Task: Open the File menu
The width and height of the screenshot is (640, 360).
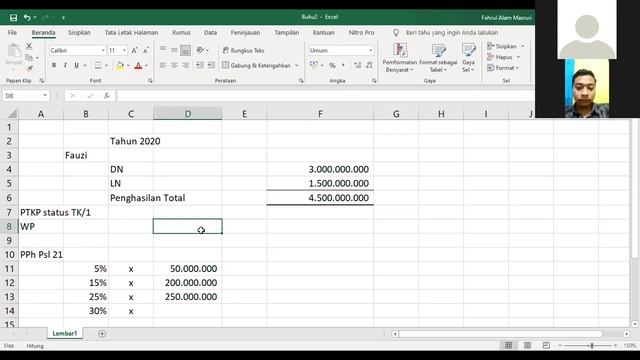Action: 12,32
